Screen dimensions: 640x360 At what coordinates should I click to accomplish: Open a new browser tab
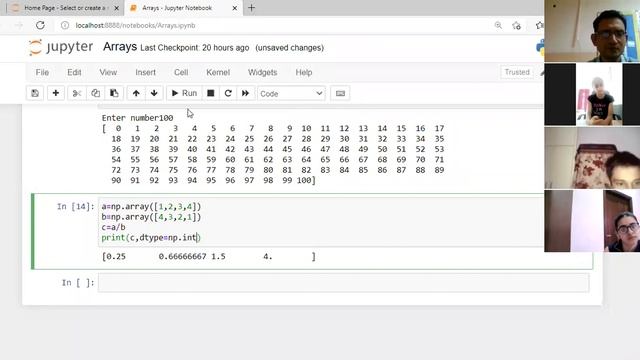coord(251,8)
